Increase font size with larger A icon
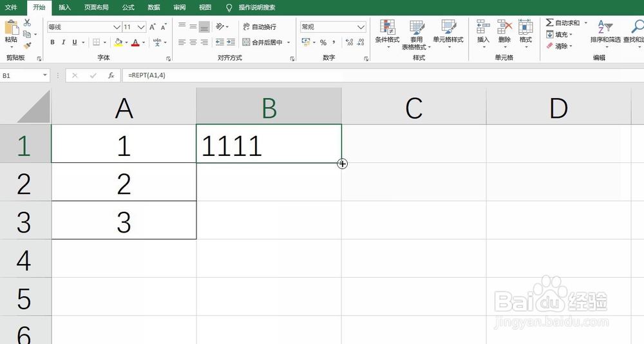Viewport: 644px width, 344px height. pyautogui.click(x=153, y=27)
